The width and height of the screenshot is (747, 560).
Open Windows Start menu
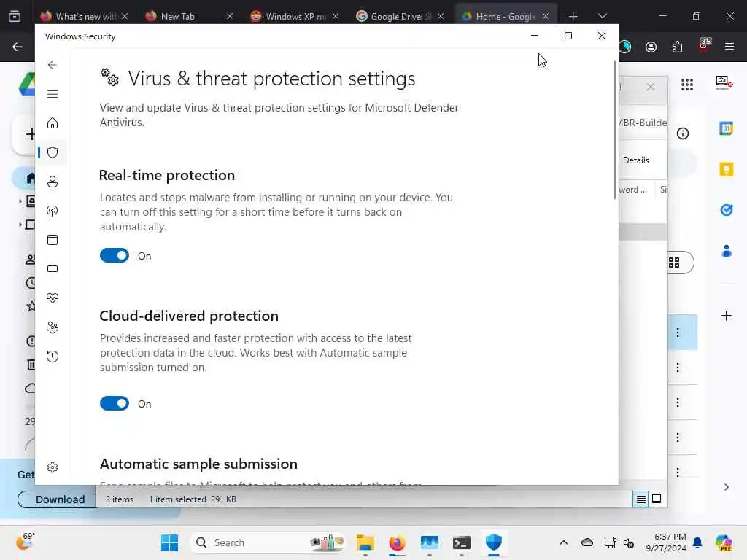pos(169,542)
